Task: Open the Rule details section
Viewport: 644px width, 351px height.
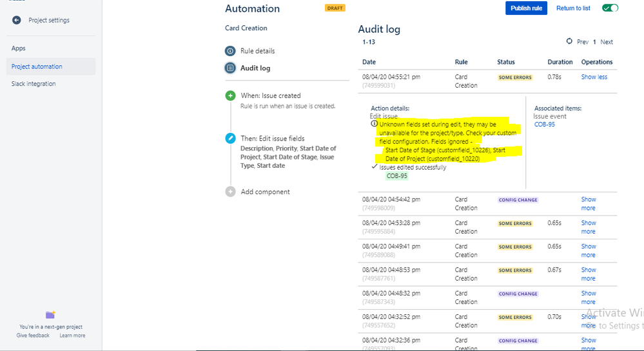Action: pos(257,51)
